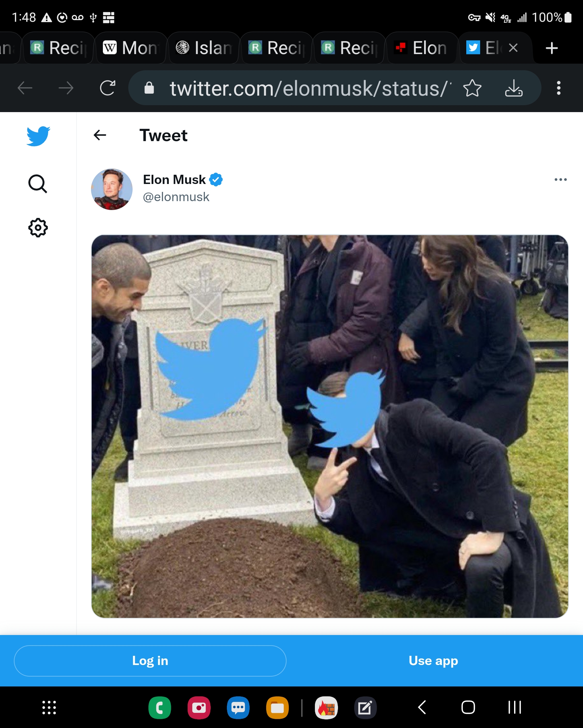Switch to the 'Islan' tab
This screenshot has width=583, height=728.
pyautogui.click(x=204, y=48)
